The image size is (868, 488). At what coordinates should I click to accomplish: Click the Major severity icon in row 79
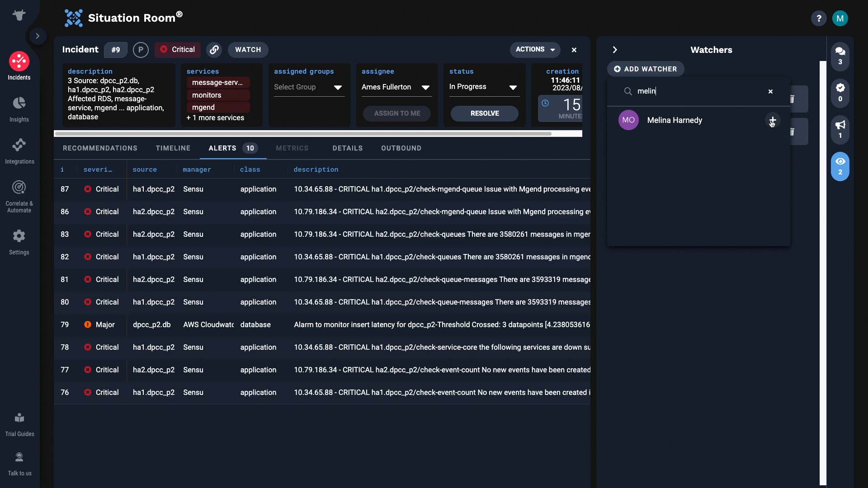pos(88,324)
